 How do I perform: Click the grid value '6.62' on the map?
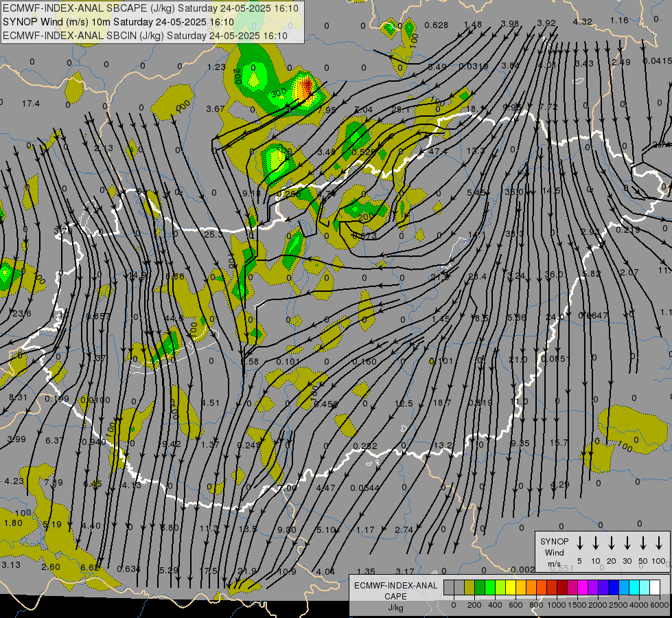click(x=89, y=567)
